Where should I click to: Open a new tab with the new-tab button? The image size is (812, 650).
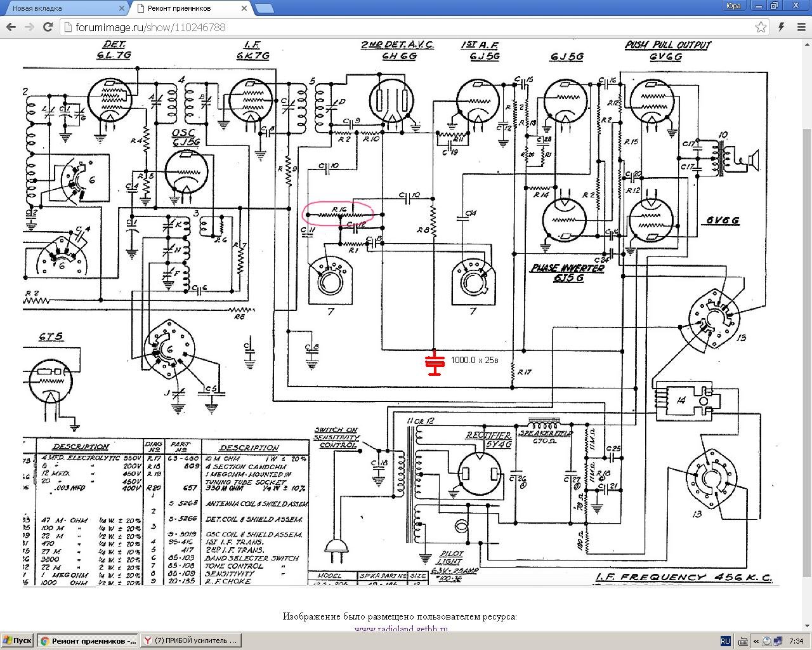click(265, 8)
